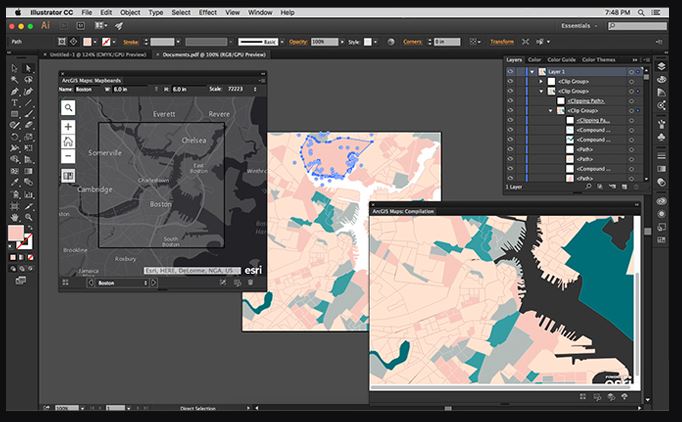The image size is (682, 422).
Task: Click the search magnifier in Mapboards panel
Action: click(x=68, y=107)
